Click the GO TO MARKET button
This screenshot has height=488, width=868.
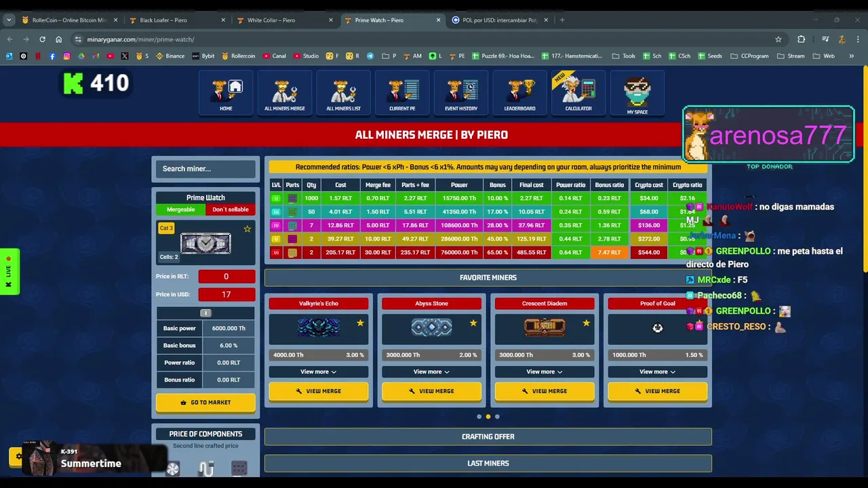pos(205,403)
